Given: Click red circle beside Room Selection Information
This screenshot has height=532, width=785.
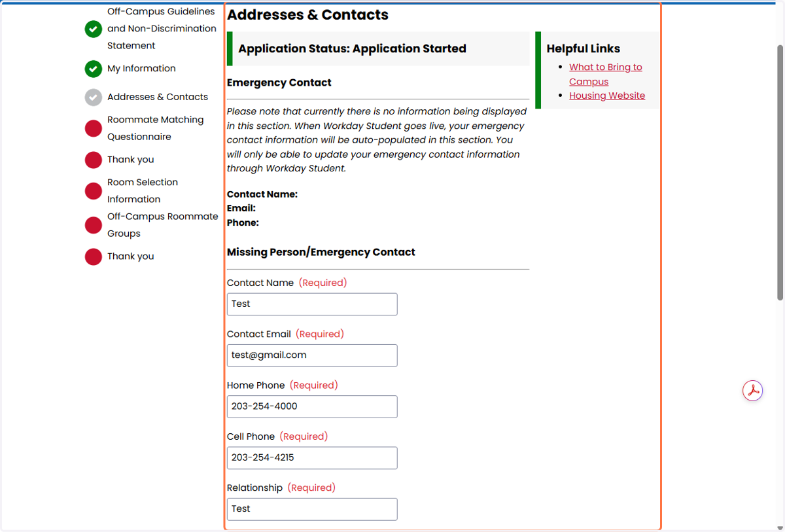Looking at the screenshot, I should point(94,191).
